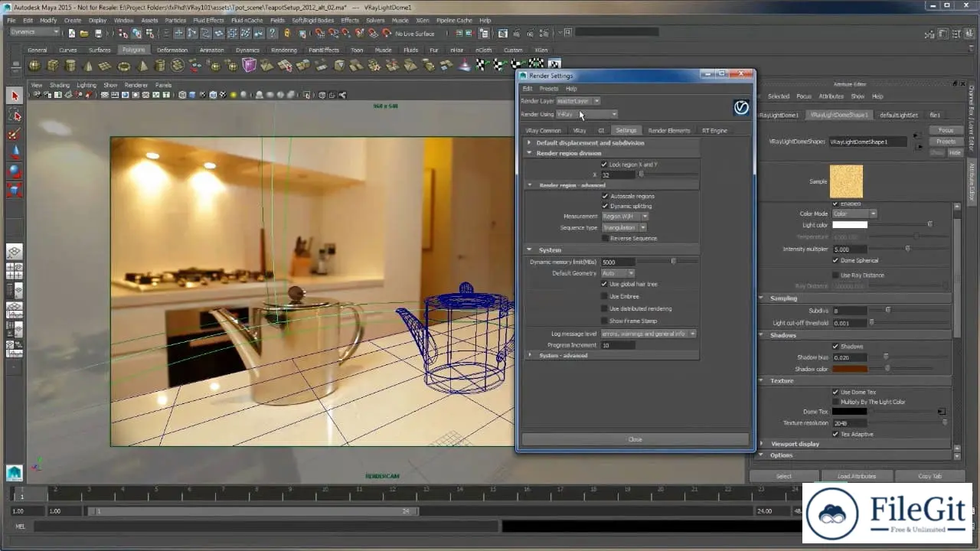Click the four view layout icon

[x=15, y=271]
